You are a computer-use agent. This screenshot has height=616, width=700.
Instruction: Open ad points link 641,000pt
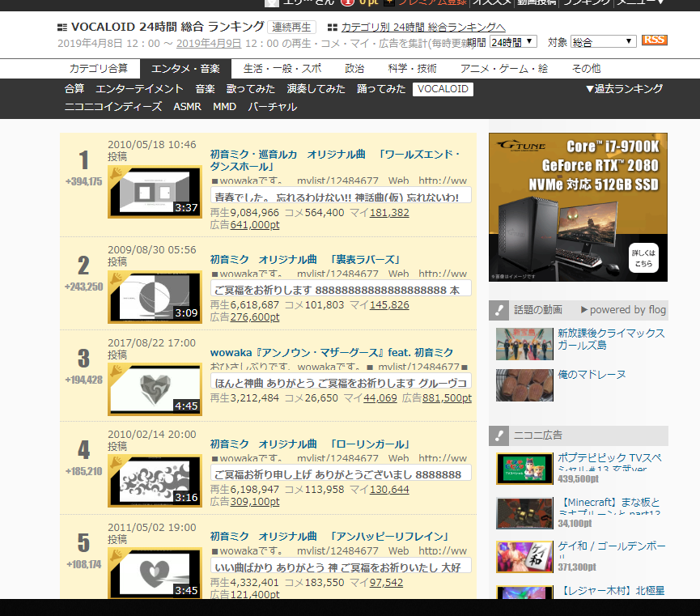[x=254, y=225]
